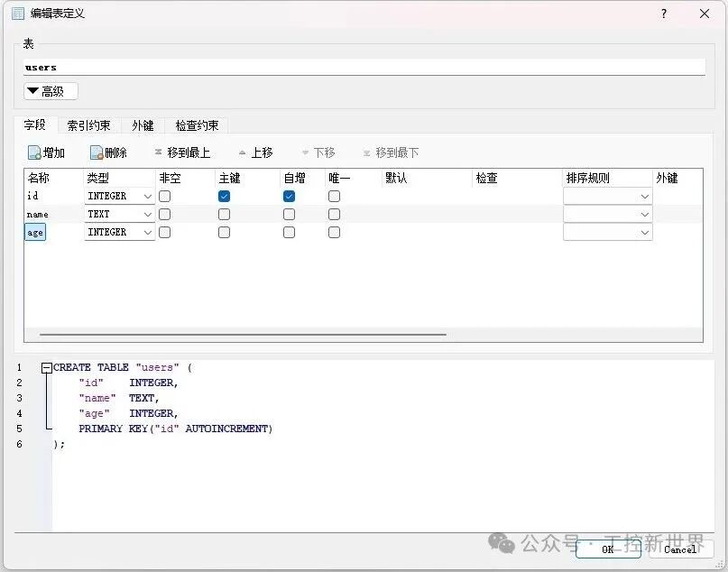Image resolution: width=728 pixels, height=572 pixels.
Task: Check 唯一 checkbox for age field
Action: pyautogui.click(x=334, y=232)
